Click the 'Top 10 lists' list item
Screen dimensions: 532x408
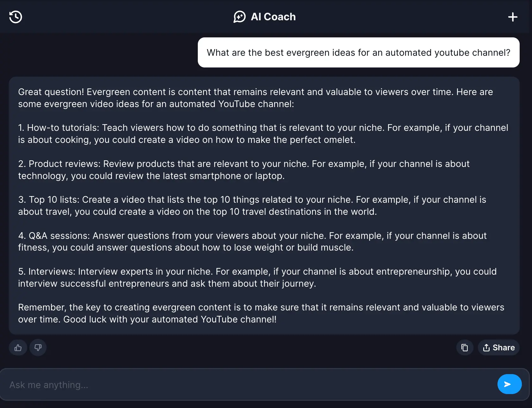[252, 206]
